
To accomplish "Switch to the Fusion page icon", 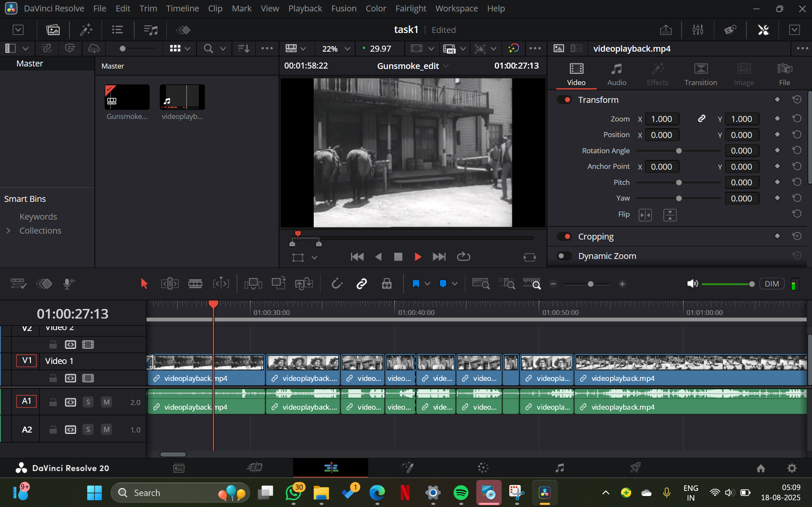I will tap(407, 468).
